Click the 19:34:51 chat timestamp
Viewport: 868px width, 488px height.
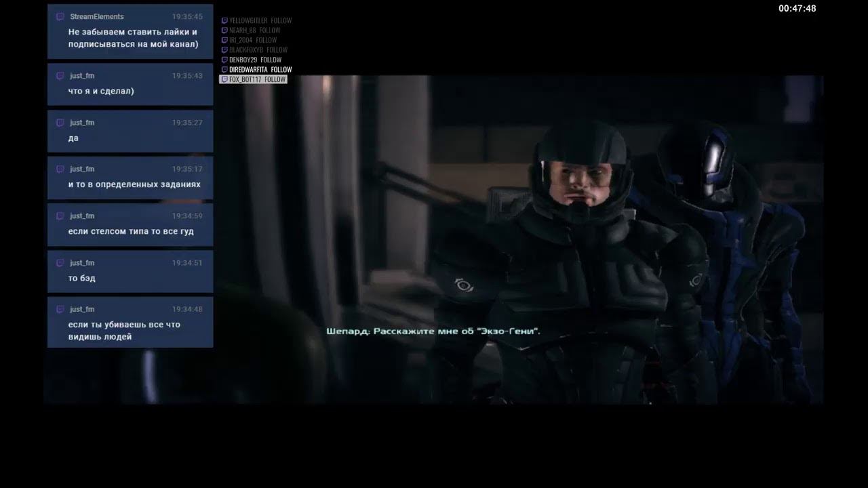click(187, 262)
